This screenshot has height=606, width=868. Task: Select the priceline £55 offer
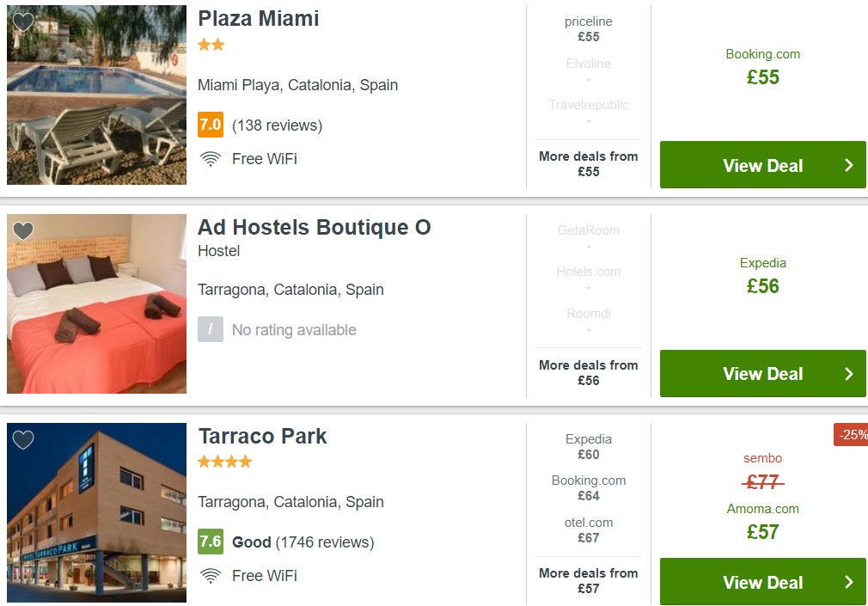(x=589, y=29)
